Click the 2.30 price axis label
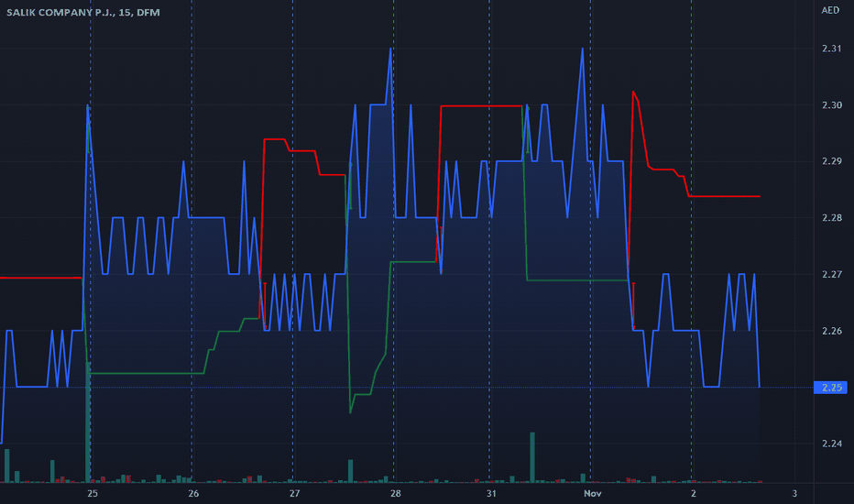 [832, 105]
